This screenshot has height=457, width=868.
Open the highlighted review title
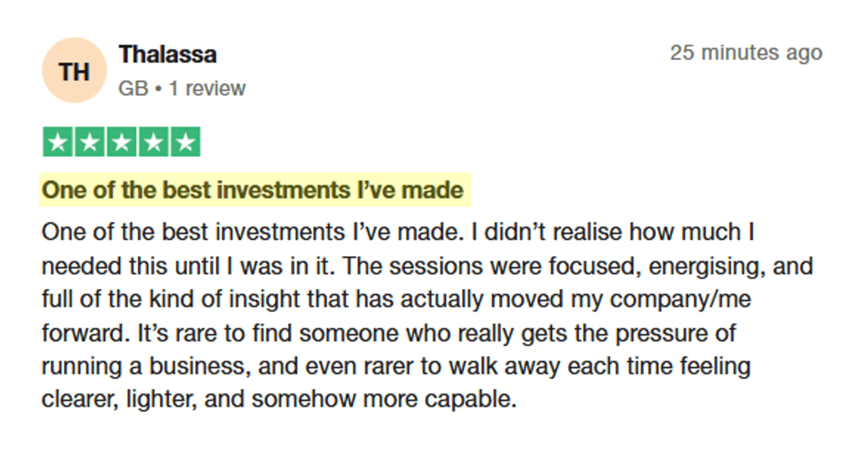coord(253,191)
